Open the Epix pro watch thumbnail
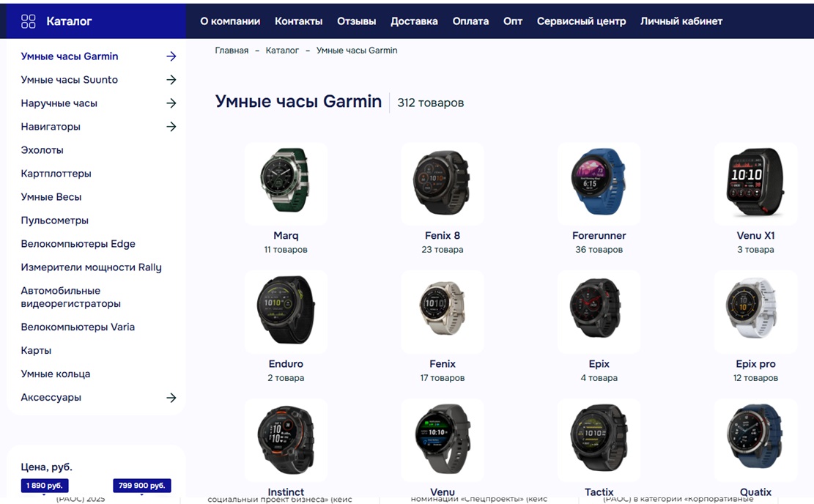The image size is (814, 504). point(755,312)
